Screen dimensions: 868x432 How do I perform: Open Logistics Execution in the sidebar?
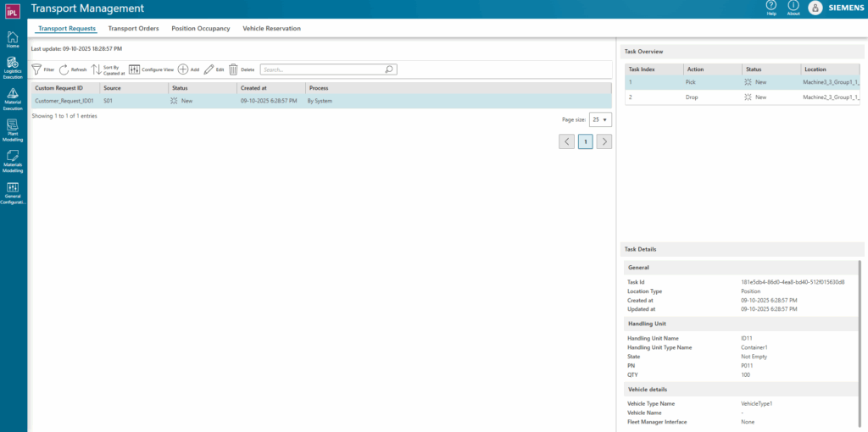coord(13,68)
